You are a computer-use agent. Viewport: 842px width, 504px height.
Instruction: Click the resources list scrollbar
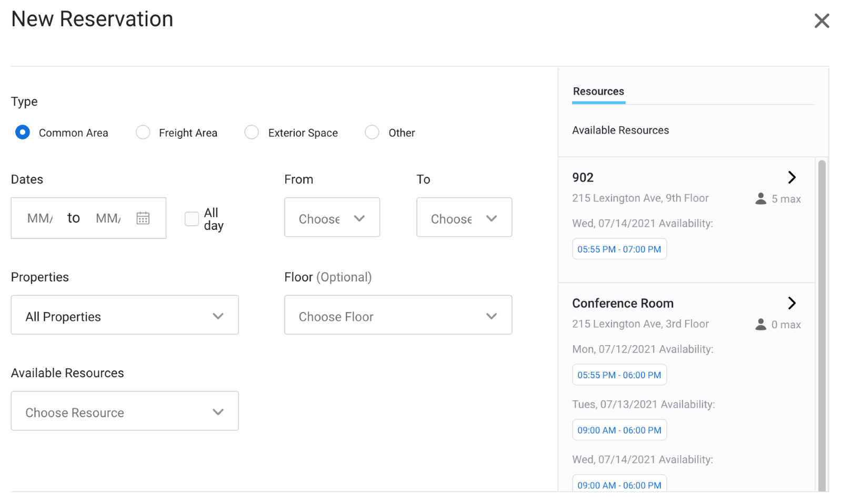click(822, 326)
